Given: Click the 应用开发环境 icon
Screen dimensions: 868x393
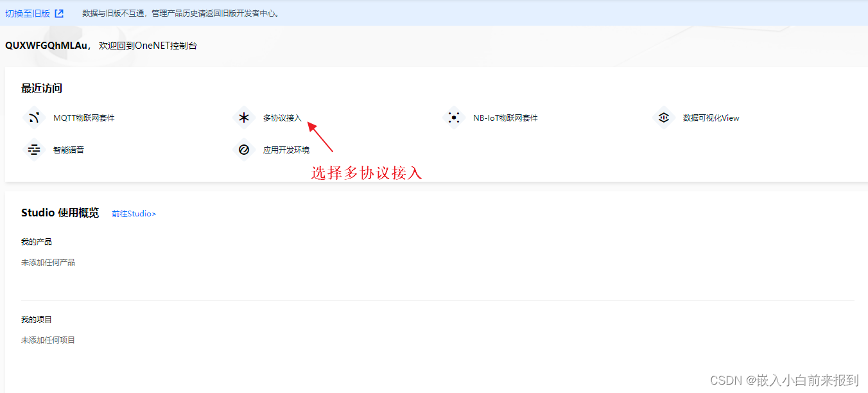Looking at the screenshot, I should point(244,150).
